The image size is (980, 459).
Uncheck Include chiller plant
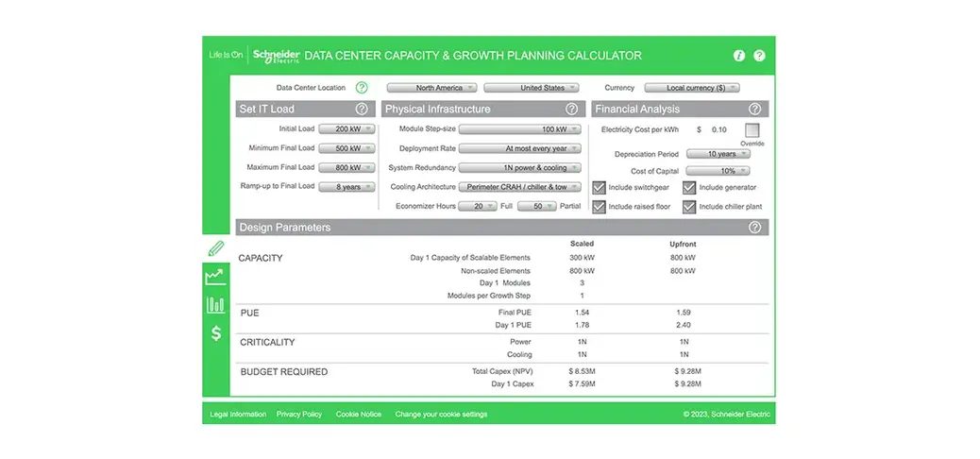[x=689, y=207]
